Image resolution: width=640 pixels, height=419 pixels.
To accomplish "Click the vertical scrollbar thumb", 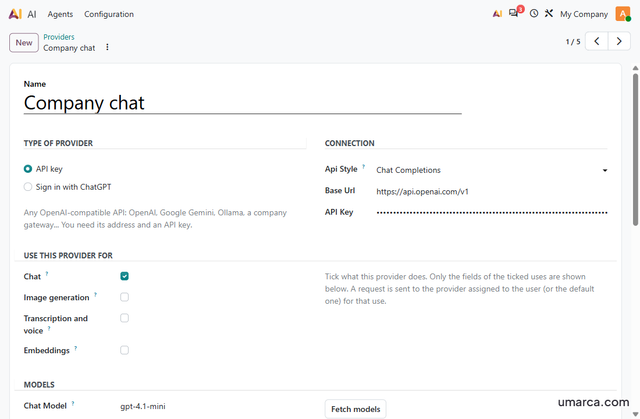I will pos(636,149).
